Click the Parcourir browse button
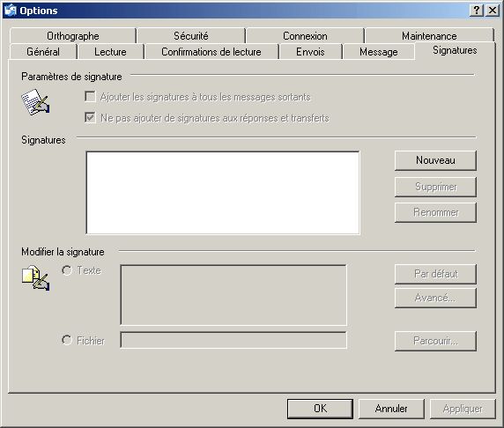This screenshot has width=504, height=428. pyautogui.click(x=435, y=341)
